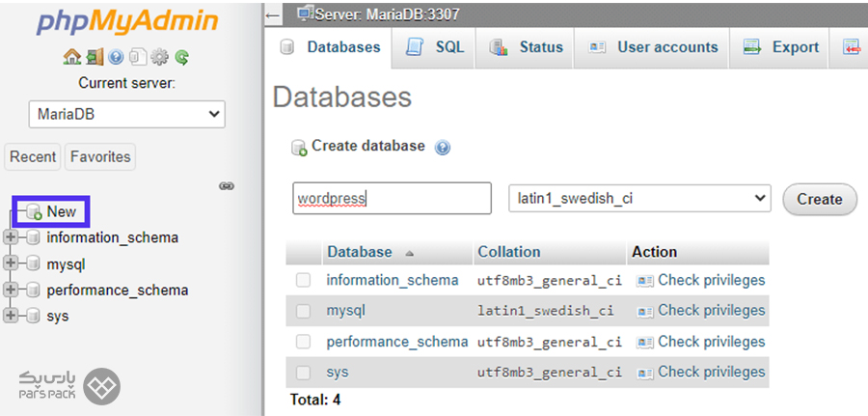The height and width of the screenshot is (416, 868).
Task: Open the Status tab
Action: [526, 47]
